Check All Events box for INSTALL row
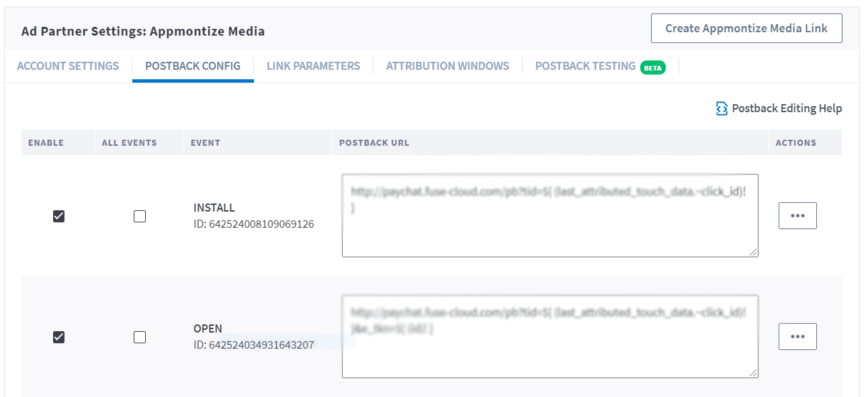The height and width of the screenshot is (397, 868). click(x=140, y=216)
